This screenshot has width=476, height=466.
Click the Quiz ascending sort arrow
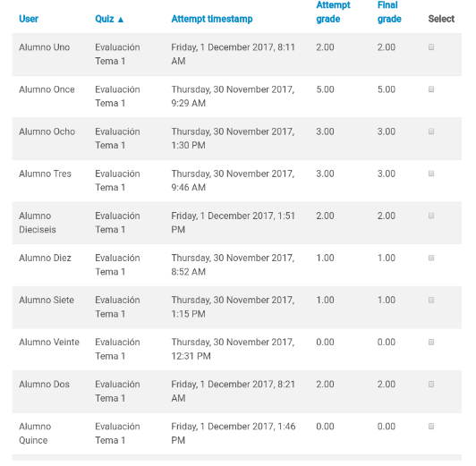tap(121, 20)
